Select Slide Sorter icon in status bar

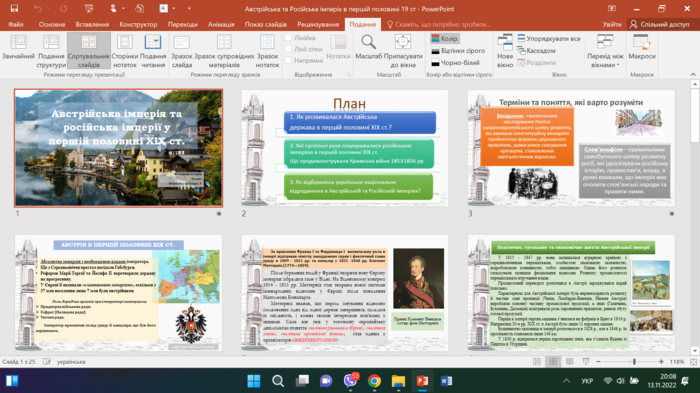coord(553,362)
